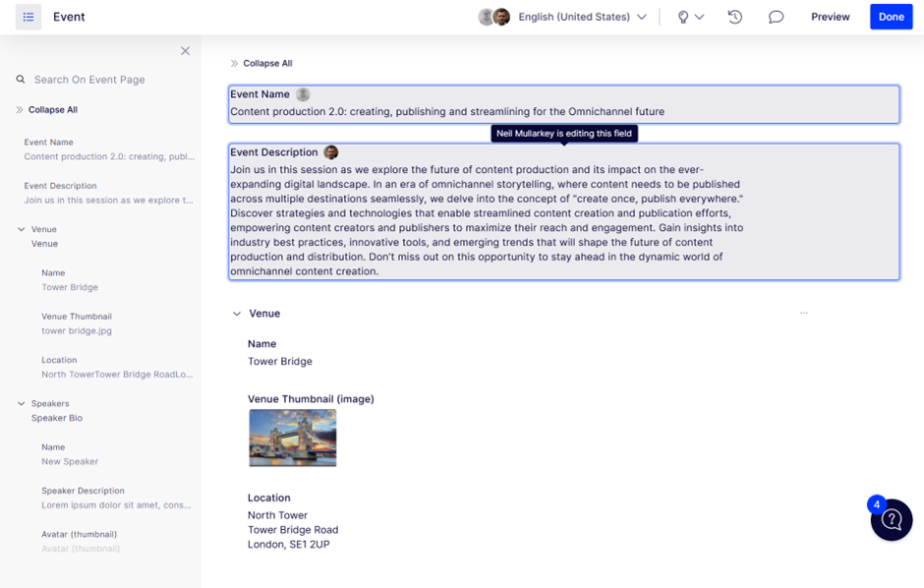The height and width of the screenshot is (588, 924).
Task: Open the English (United States) language dropdown
Action: [x=582, y=17]
